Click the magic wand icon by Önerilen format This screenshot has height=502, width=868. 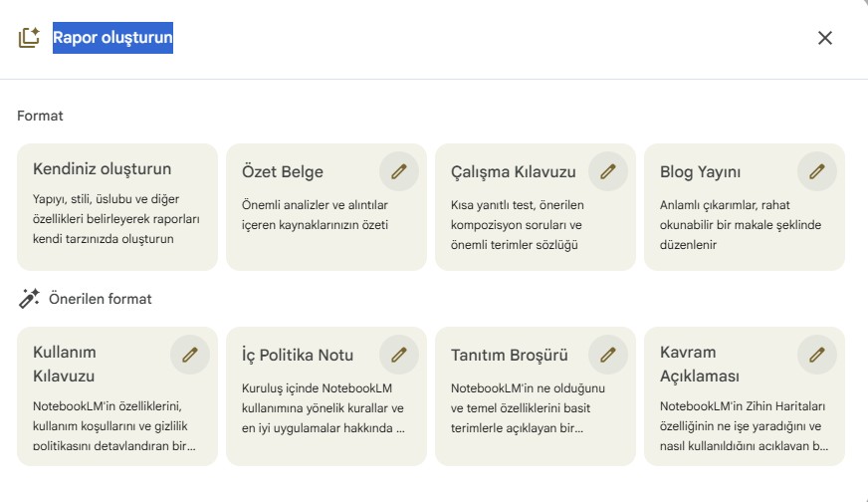click(29, 299)
